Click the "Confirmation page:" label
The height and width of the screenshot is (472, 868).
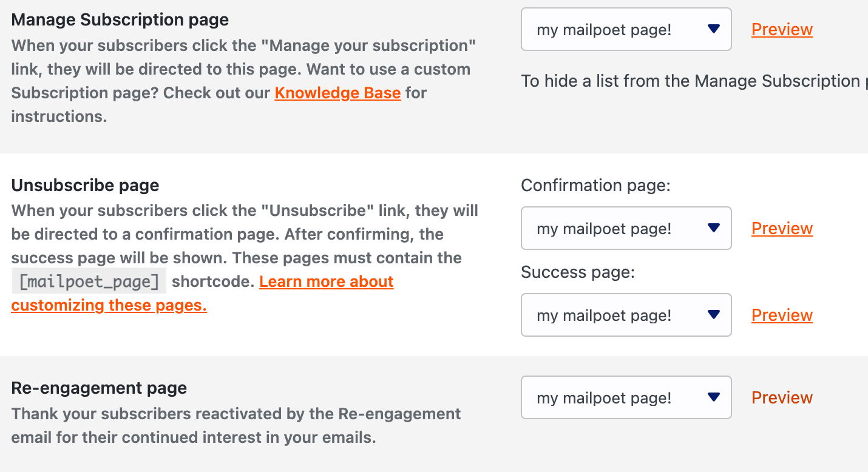click(x=595, y=185)
